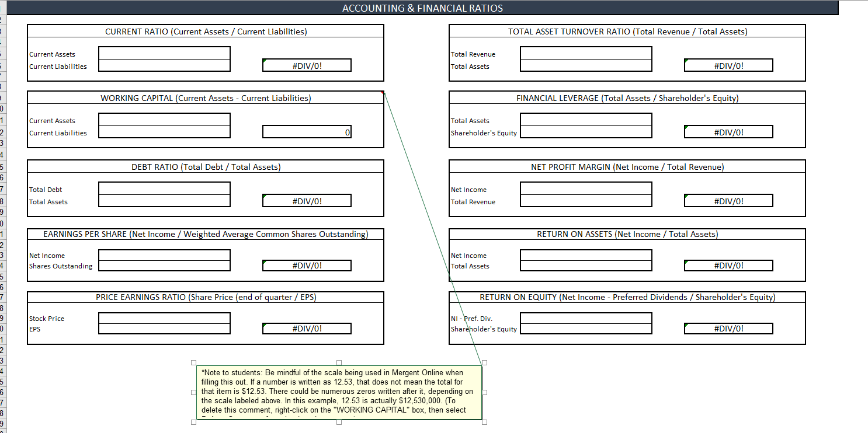868x433 pixels.
Task: Click Total Assets input in Asset Turnover box
Action: [x=586, y=65]
